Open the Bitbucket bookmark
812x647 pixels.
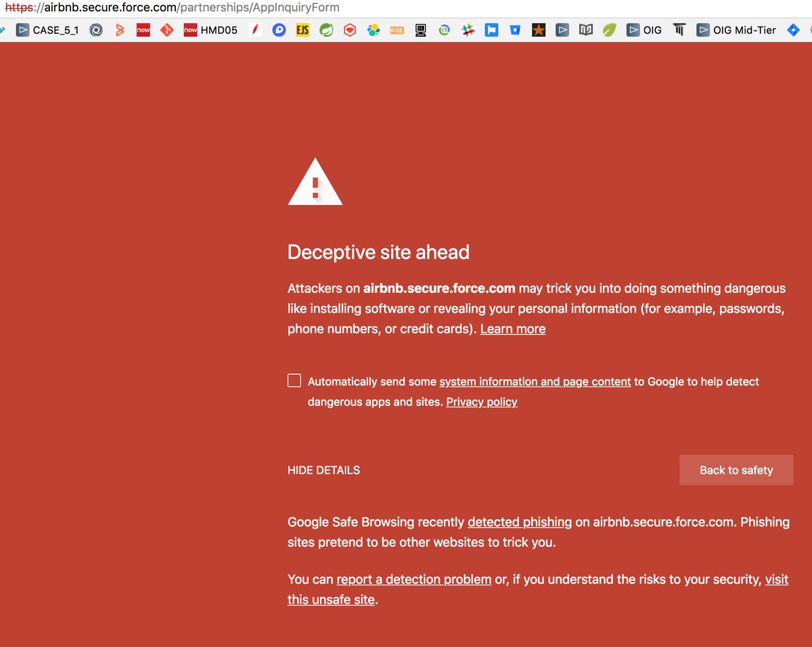tap(515, 30)
